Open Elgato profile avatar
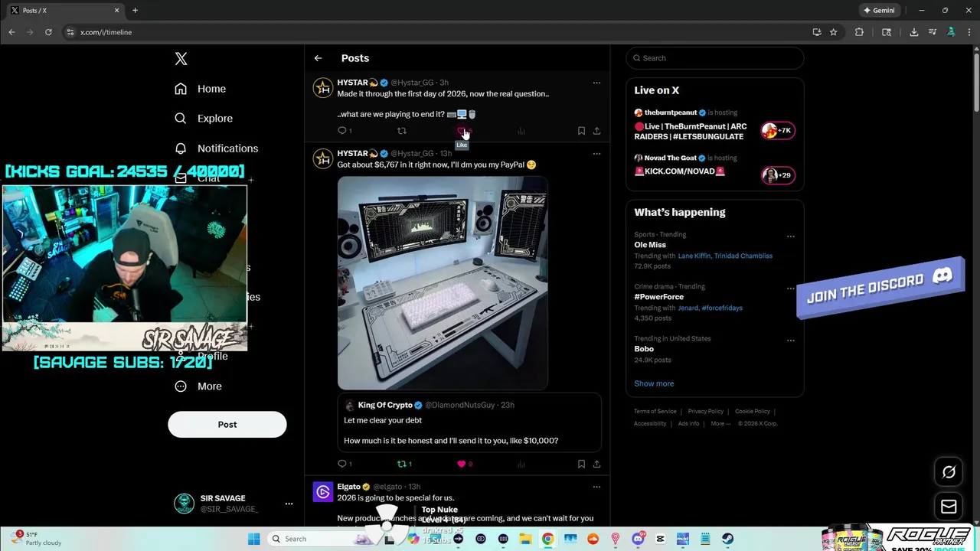Screen dimensions: 980x551 323,492
